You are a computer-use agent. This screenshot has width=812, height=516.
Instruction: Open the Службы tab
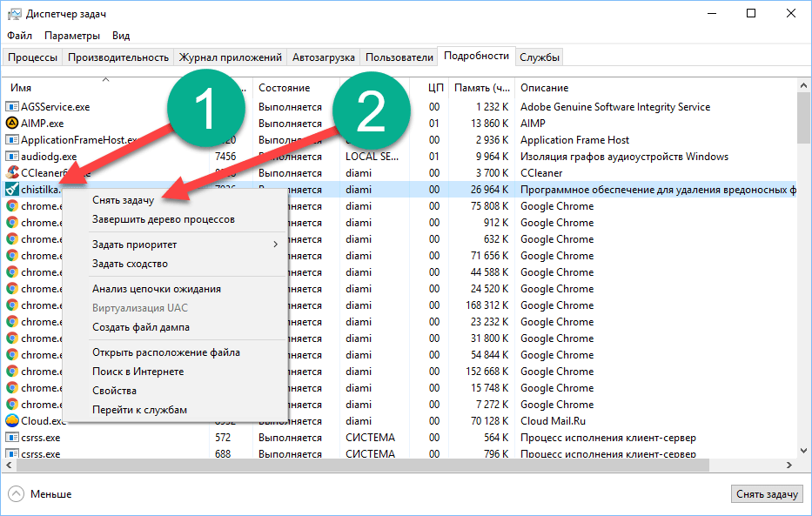pyautogui.click(x=540, y=57)
